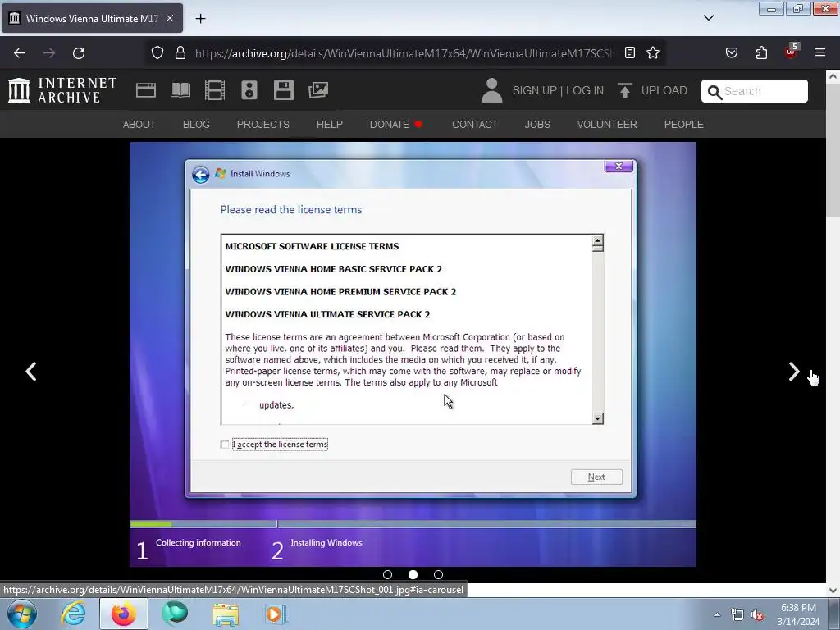Image resolution: width=840 pixels, height=630 pixels.
Task: Open the JOBS menu item
Action: pos(537,125)
